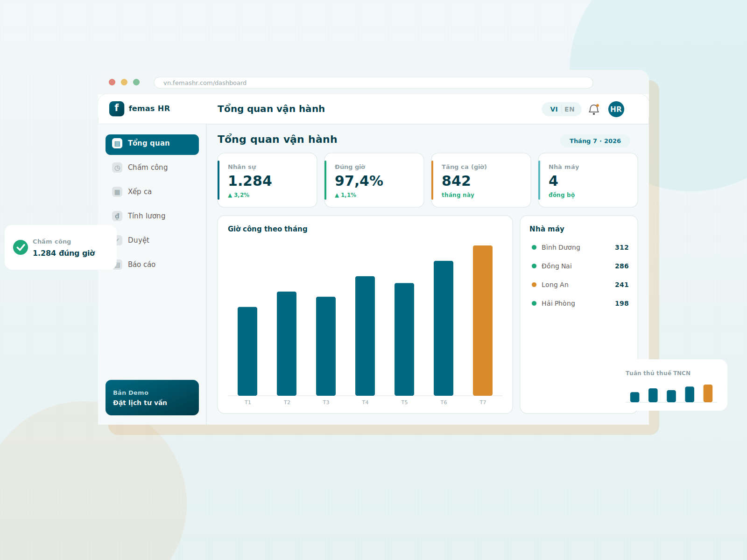Open the Tháng 7 · 2026 period selector
Image resolution: width=747 pixels, height=560 pixels.
click(x=595, y=141)
